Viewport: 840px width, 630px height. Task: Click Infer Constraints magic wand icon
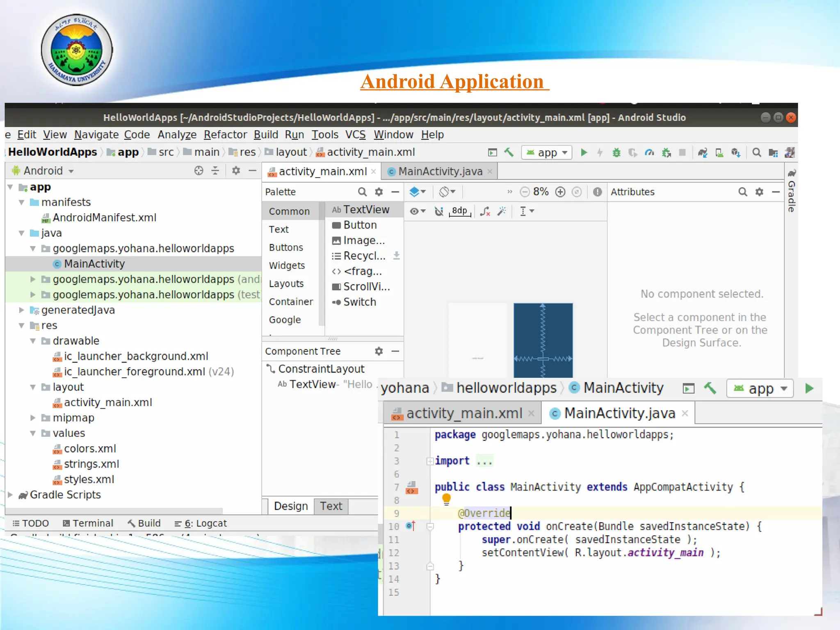[x=502, y=211]
